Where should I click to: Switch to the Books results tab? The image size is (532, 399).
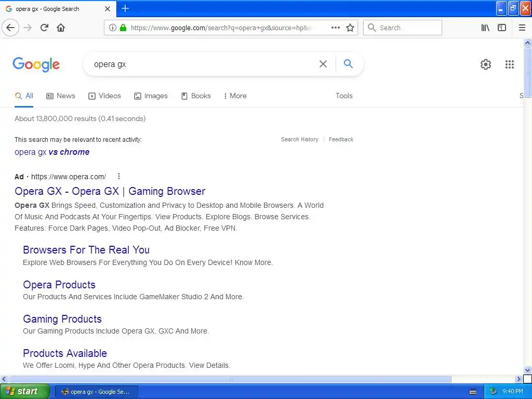click(196, 96)
